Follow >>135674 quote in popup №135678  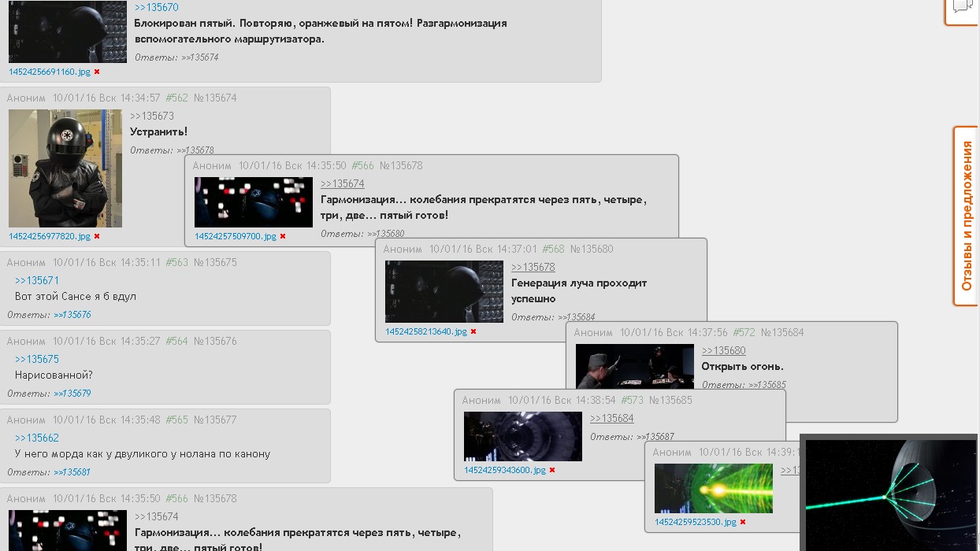click(343, 183)
